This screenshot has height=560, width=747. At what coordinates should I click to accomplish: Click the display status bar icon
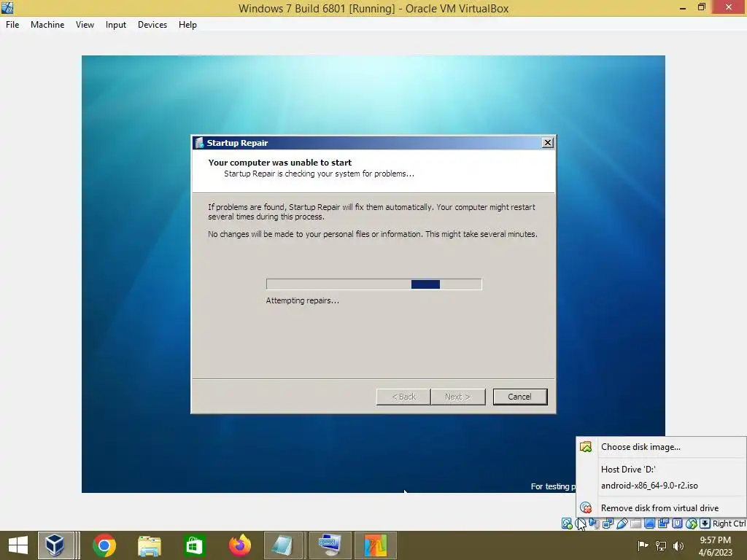coord(649,524)
